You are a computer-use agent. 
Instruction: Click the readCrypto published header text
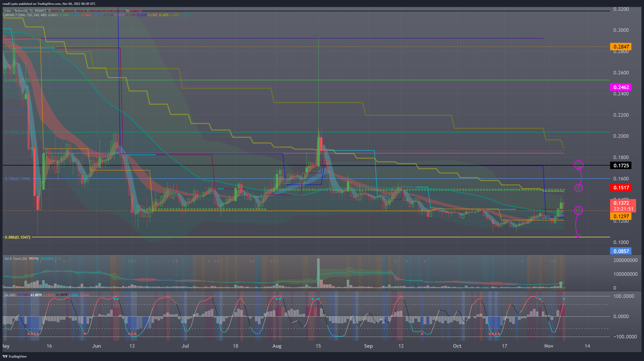(49, 4)
